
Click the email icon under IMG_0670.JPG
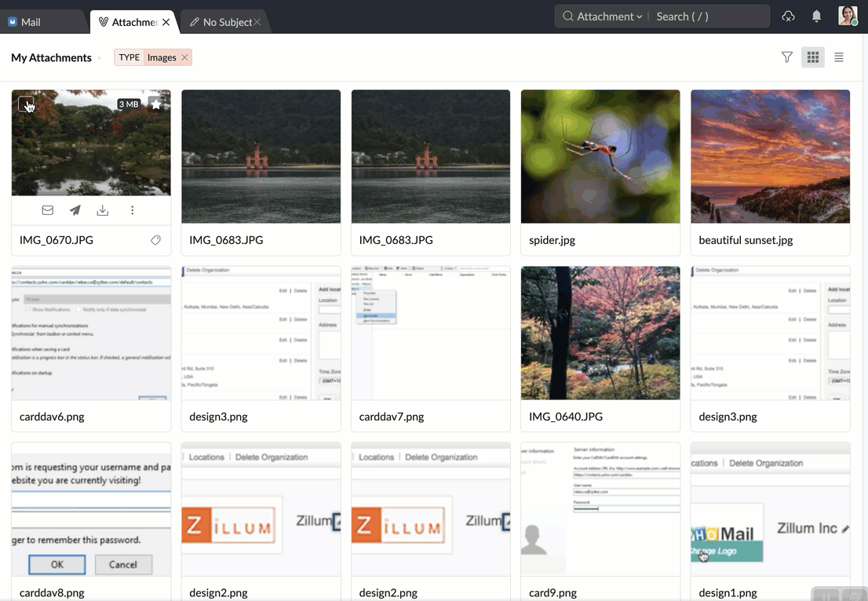(48, 210)
